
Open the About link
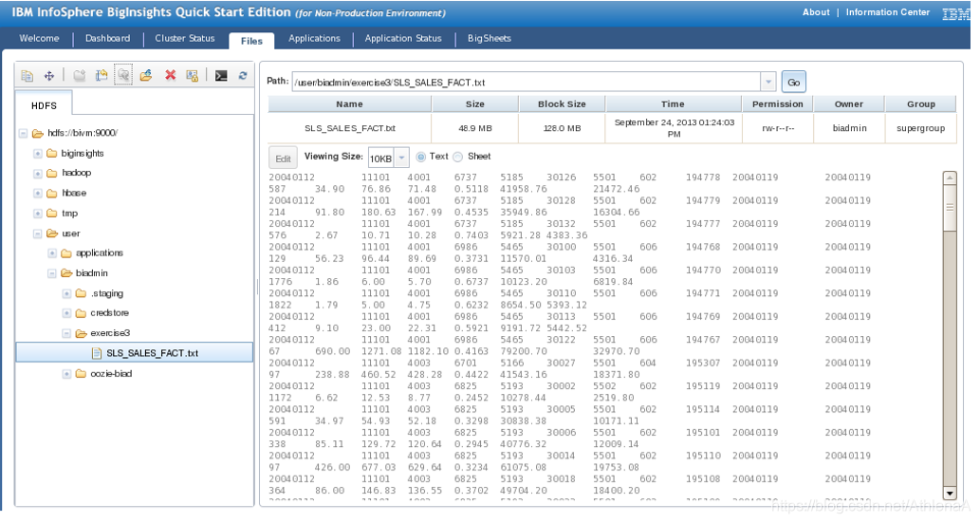click(816, 12)
